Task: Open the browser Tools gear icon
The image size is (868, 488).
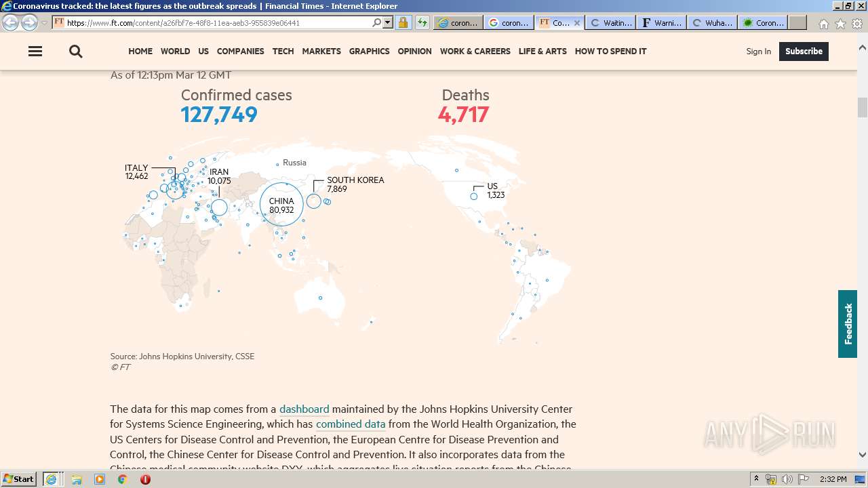Action: pyautogui.click(x=857, y=24)
